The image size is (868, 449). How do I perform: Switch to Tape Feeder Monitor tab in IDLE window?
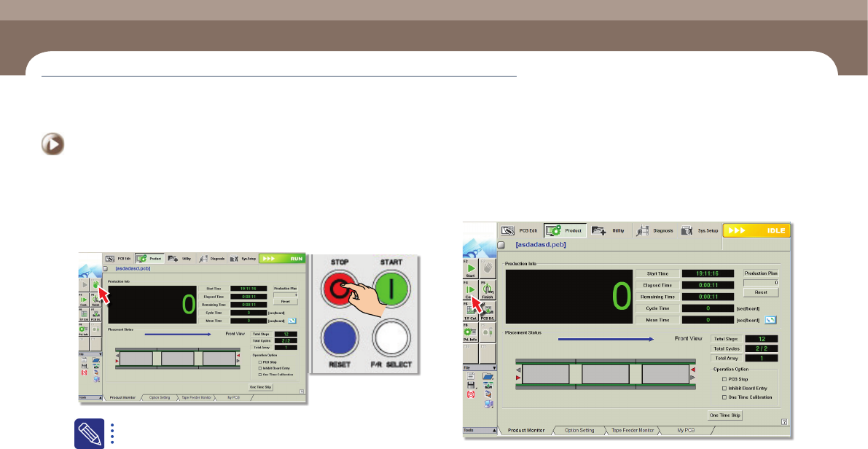coord(632,430)
